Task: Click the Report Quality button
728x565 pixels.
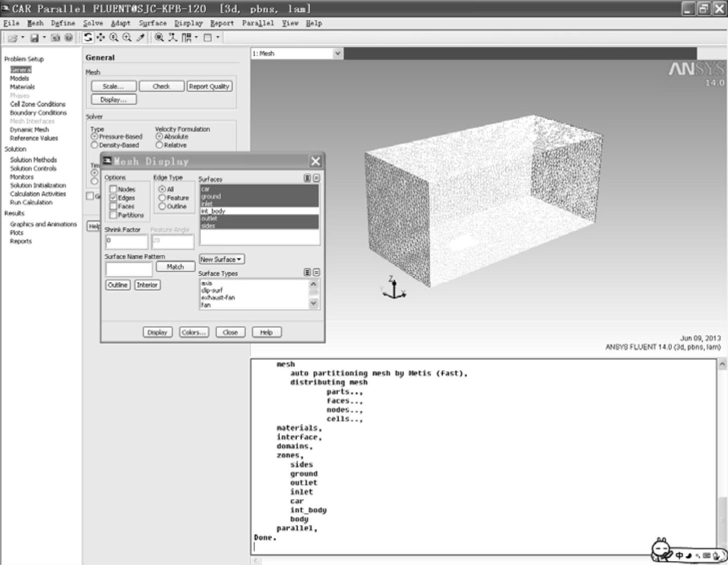Action: point(209,86)
